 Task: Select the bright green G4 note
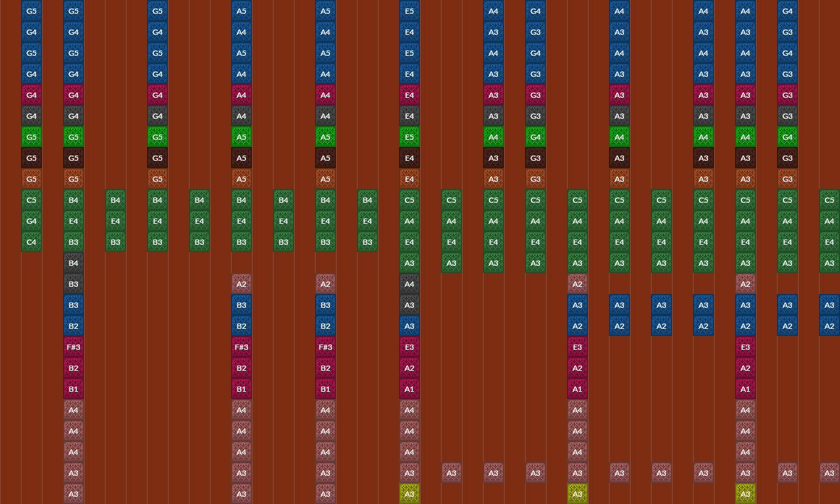(535, 136)
